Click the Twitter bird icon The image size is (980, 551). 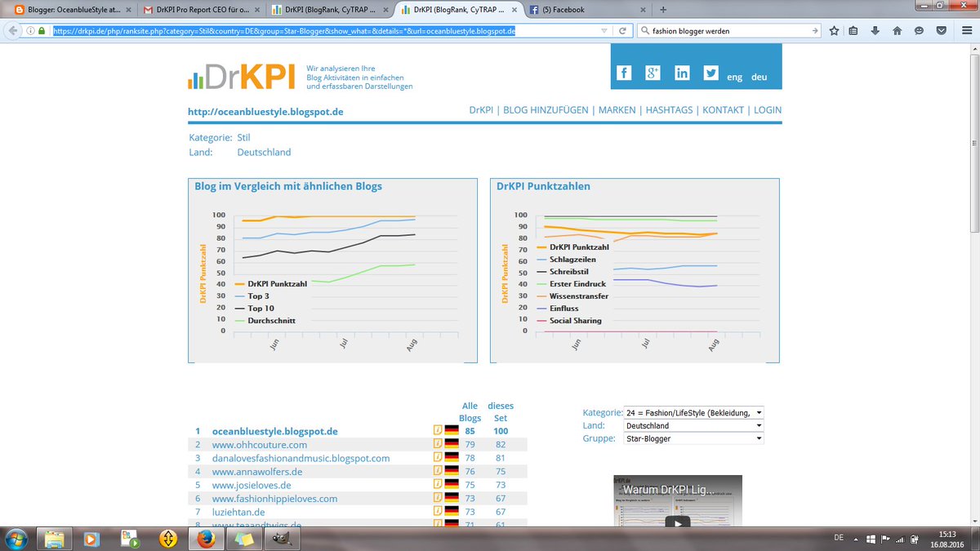pyautogui.click(x=710, y=72)
